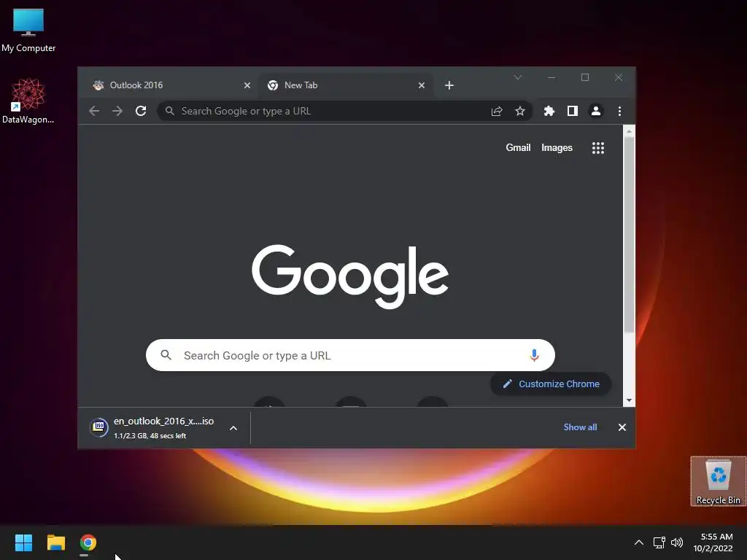Viewport: 747px width, 560px height.
Task: Close the Outlook 2016 tab
Action: 247,85
